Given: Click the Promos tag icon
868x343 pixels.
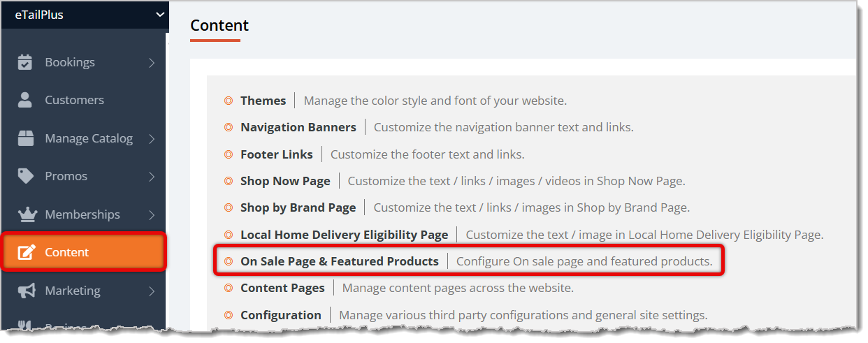Looking at the screenshot, I should (25, 176).
